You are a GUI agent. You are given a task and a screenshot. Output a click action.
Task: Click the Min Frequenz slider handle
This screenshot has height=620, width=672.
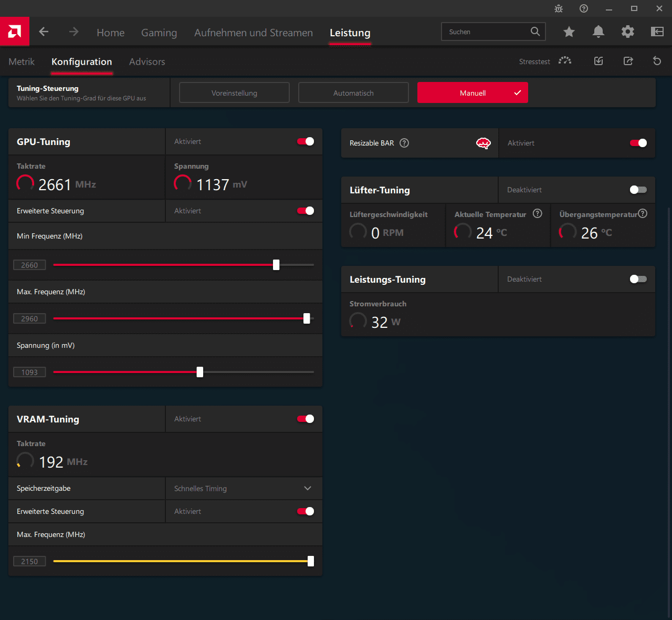click(x=276, y=265)
